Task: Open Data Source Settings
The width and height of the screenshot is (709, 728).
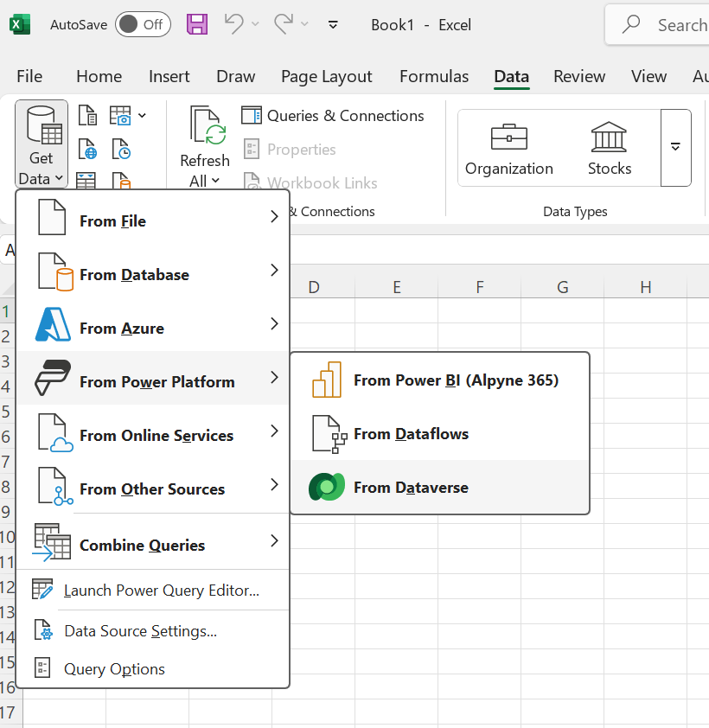Action: 153,631
